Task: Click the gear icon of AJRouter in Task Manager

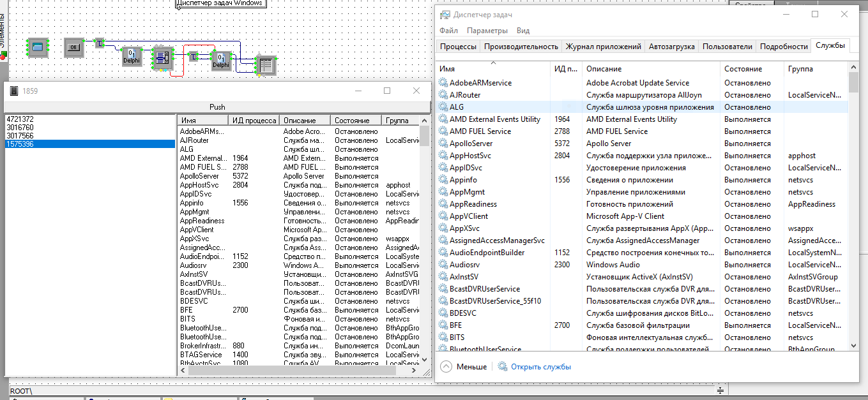Action: click(x=443, y=95)
